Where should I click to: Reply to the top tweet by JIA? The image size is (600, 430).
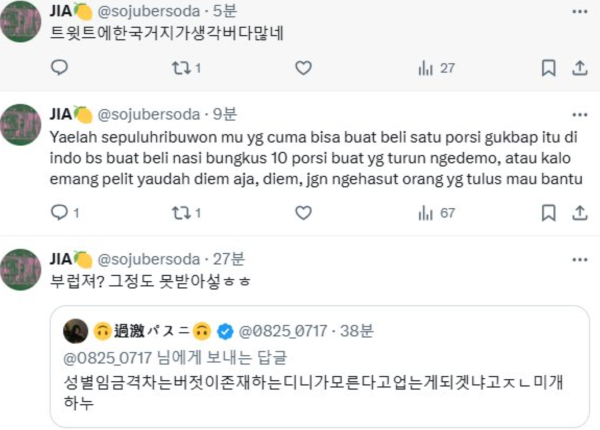(59, 68)
